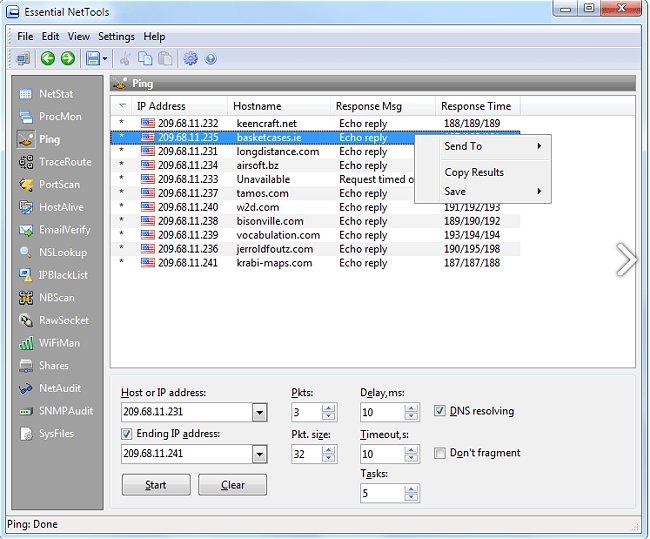This screenshot has width=650, height=539.
Task: Open the PortScan tool
Action: point(49,185)
